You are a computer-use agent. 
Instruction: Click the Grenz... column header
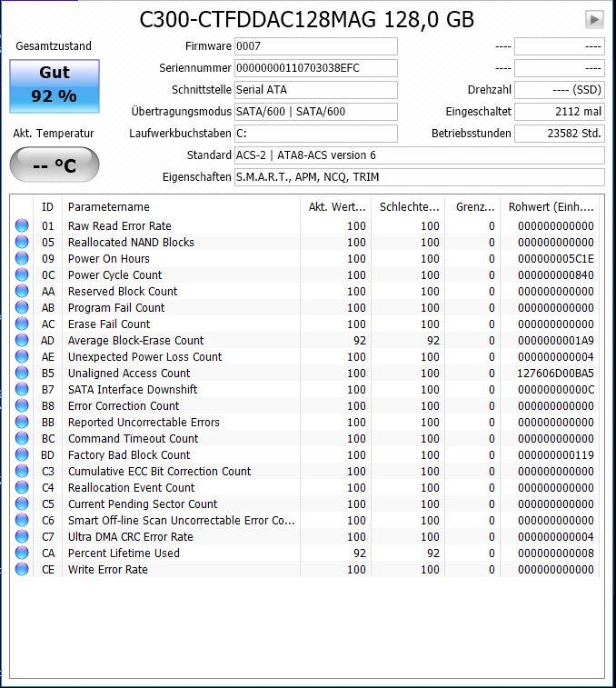coord(472,206)
